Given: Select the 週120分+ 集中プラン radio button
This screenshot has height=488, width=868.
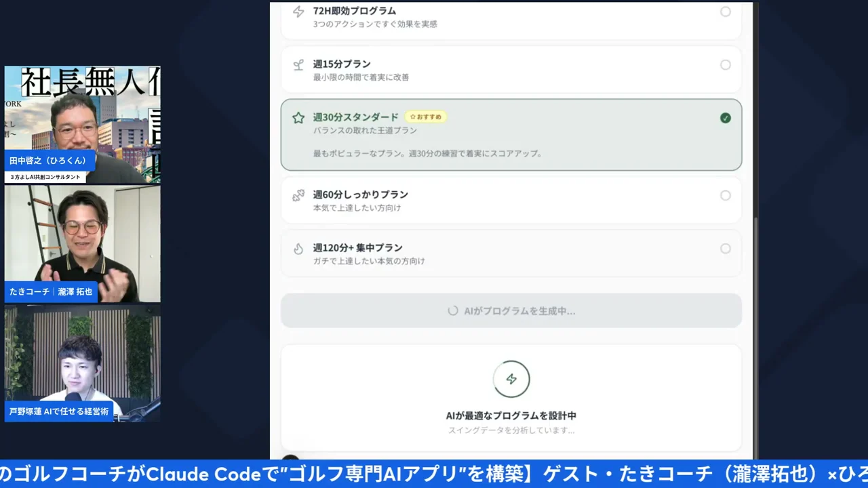Looking at the screenshot, I should tap(726, 249).
